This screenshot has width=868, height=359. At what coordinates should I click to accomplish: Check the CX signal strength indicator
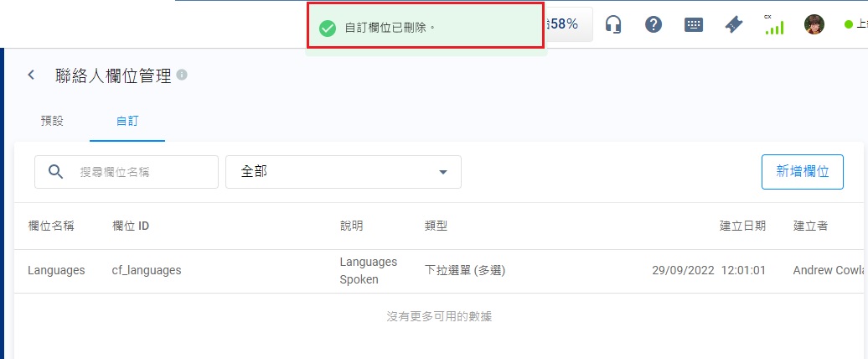(x=773, y=25)
